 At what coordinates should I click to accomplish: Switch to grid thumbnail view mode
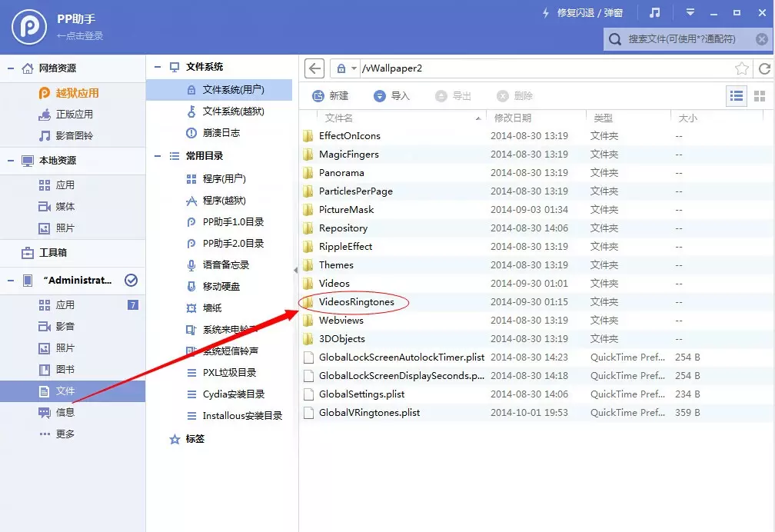point(759,96)
